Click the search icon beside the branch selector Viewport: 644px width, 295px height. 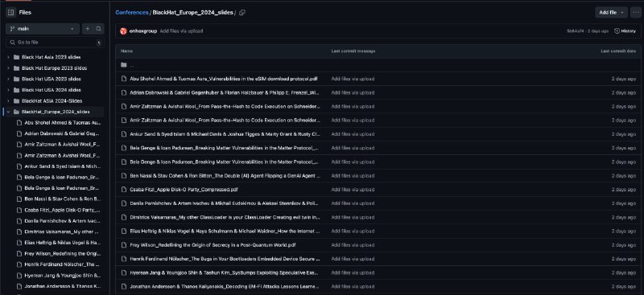tap(98, 29)
